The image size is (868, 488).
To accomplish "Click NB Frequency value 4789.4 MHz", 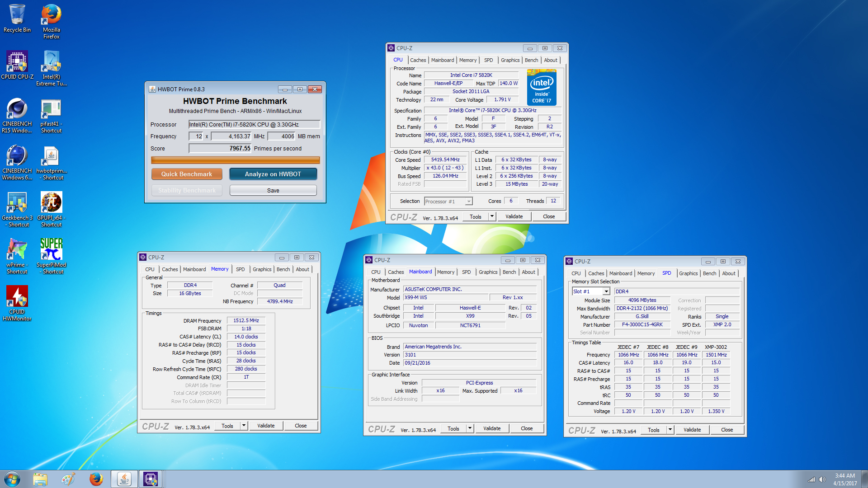I will [280, 301].
